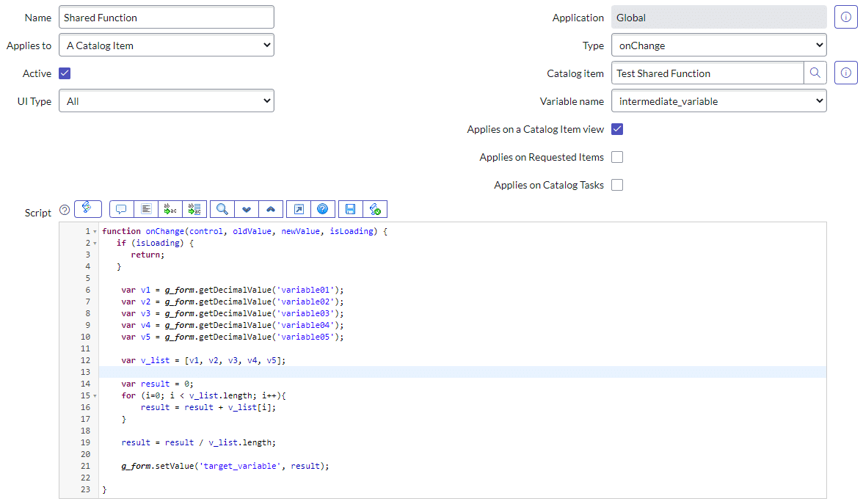Format the script code
The image size is (863, 504).
point(146,209)
